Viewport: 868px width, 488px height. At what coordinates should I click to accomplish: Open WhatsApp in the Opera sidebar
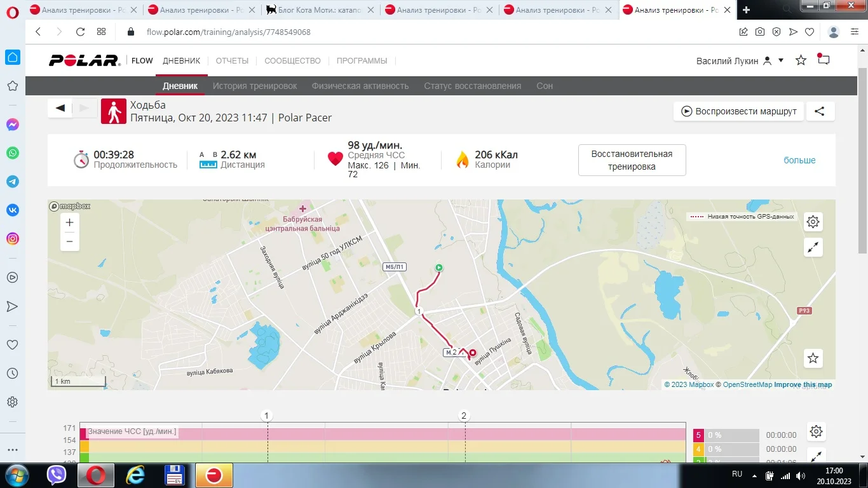tap(12, 153)
